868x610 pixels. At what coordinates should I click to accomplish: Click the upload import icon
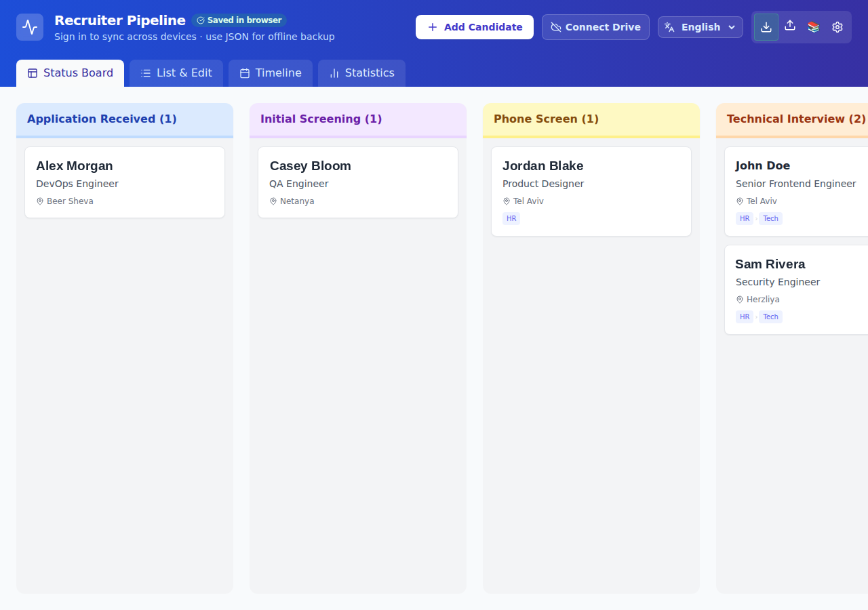tap(790, 26)
